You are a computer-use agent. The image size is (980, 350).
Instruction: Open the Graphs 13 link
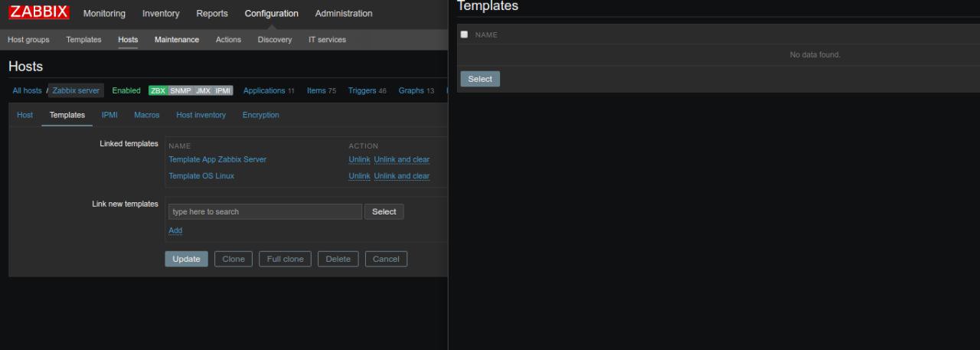click(416, 90)
